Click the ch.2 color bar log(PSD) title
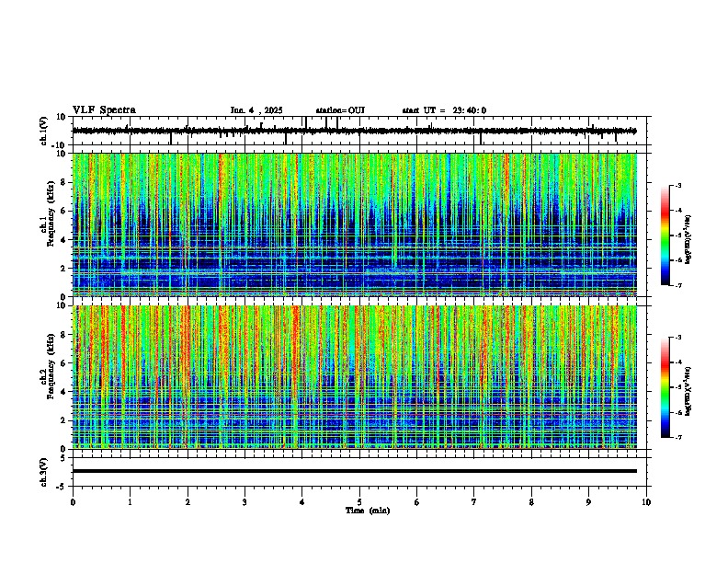The image size is (728, 563). tap(688, 391)
